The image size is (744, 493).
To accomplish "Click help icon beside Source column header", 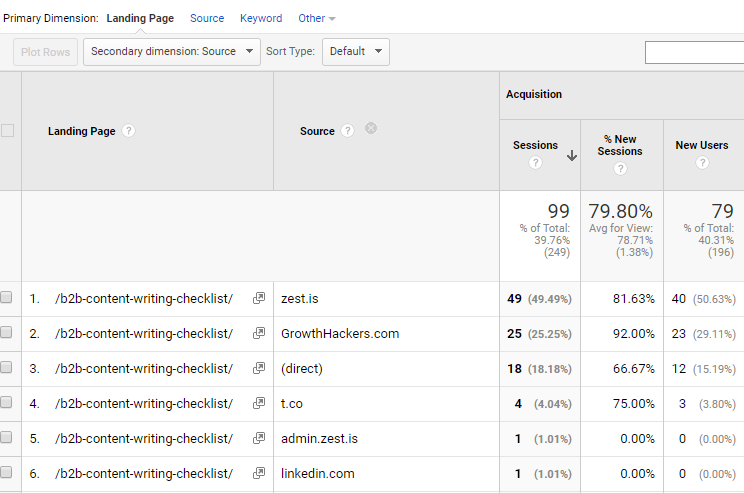I will click(347, 131).
